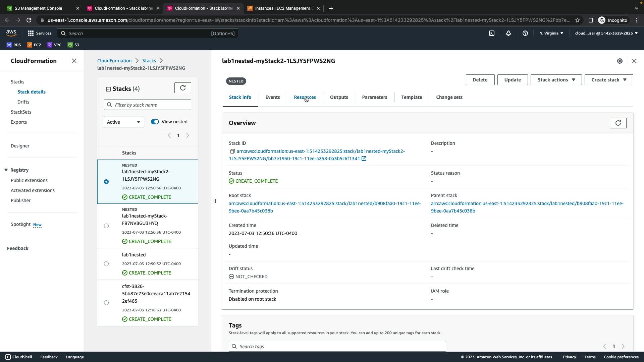Open stack settings gear icon
Screen dimensions: 644x362
tap(620, 61)
